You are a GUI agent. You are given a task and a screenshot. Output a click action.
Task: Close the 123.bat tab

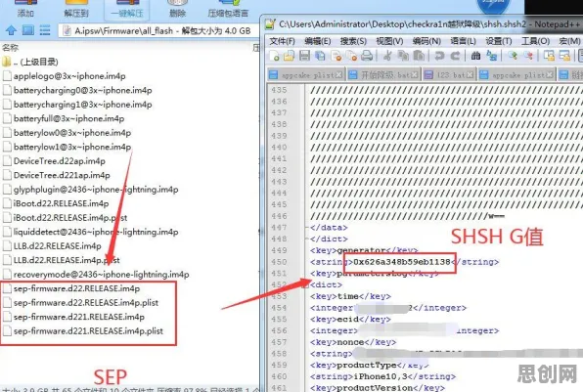tap(470, 75)
